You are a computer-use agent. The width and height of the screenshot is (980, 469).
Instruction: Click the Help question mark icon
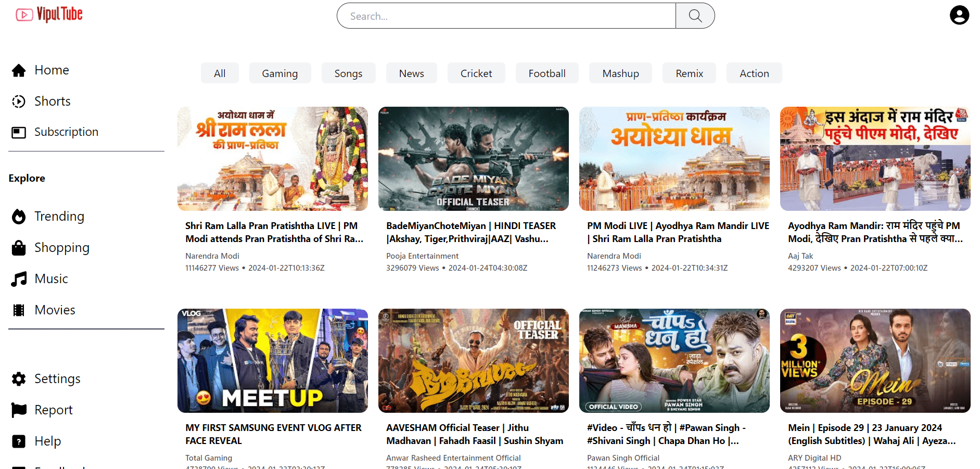(x=19, y=441)
